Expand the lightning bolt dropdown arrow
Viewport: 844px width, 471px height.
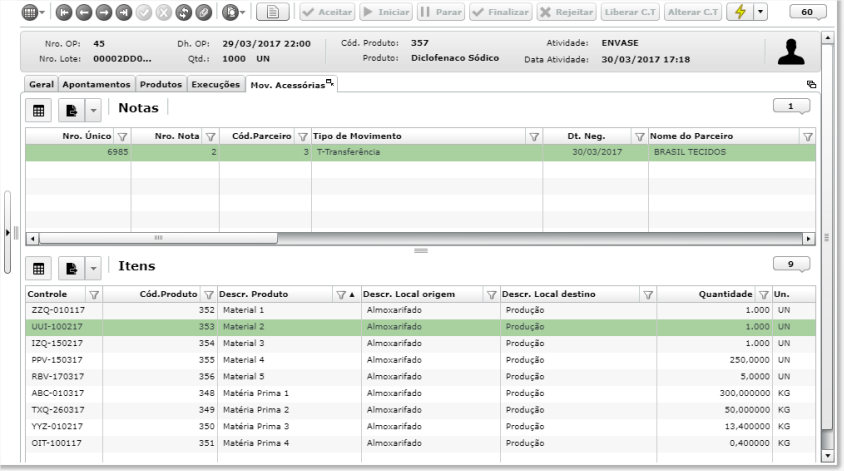760,12
